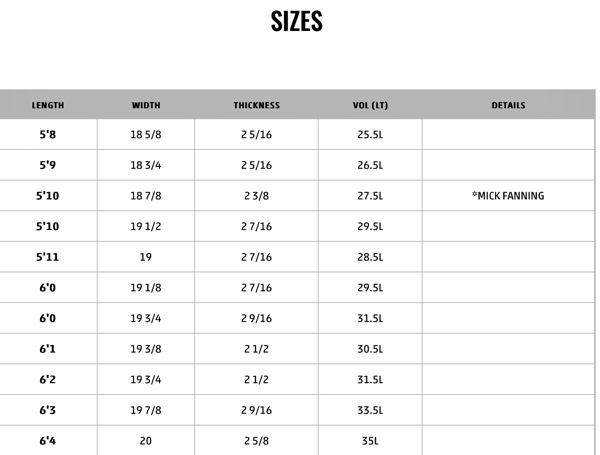Click the 33.5L volume cell
The image size is (600, 455).
tap(370, 410)
